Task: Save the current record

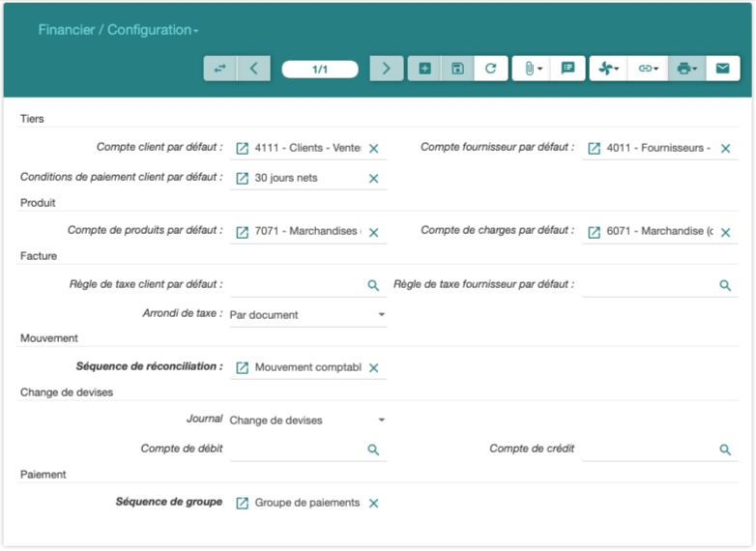Action: 457,69
